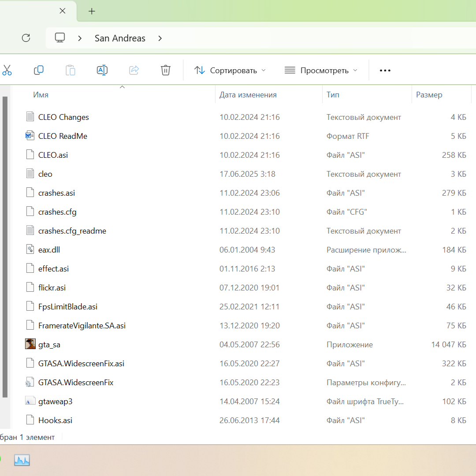
Task: Click the left pane vertical scrollbar
Action: (x=5, y=247)
